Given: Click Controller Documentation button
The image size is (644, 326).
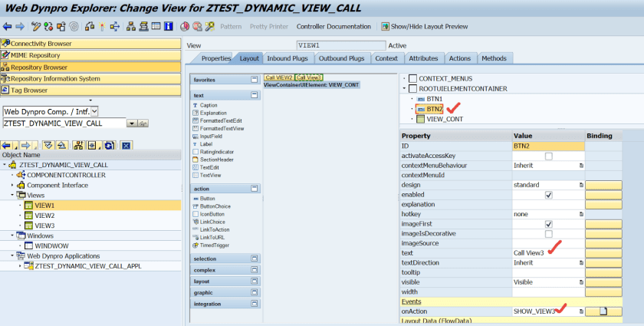Looking at the screenshot, I should point(333,27).
